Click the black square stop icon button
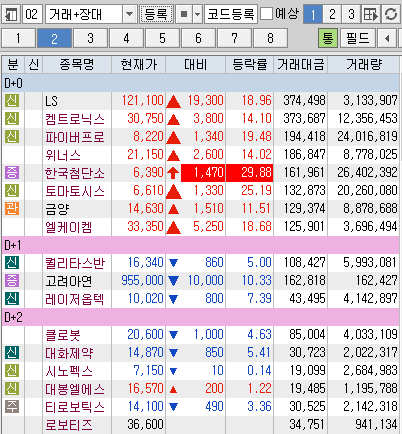This screenshot has height=434, width=402. (x=184, y=14)
